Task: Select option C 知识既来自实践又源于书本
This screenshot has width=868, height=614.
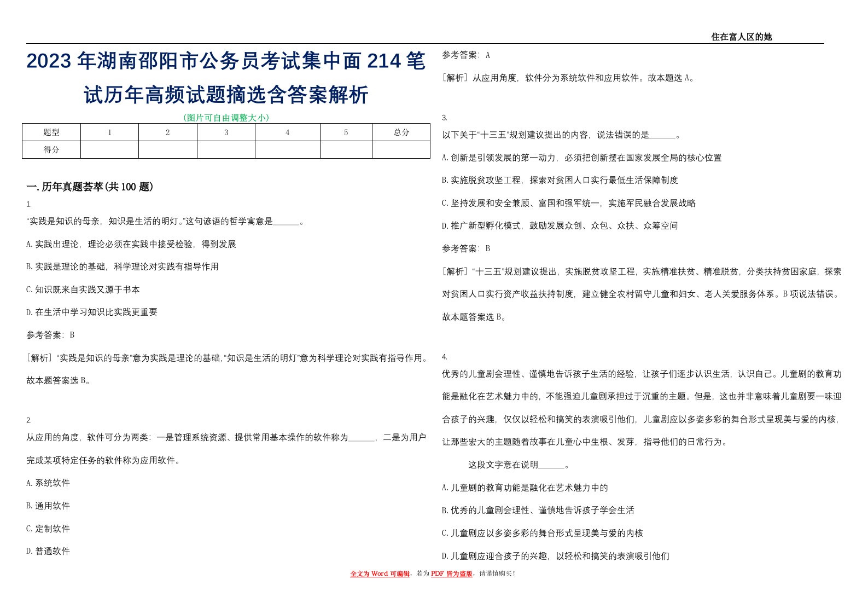Action: click(x=83, y=289)
